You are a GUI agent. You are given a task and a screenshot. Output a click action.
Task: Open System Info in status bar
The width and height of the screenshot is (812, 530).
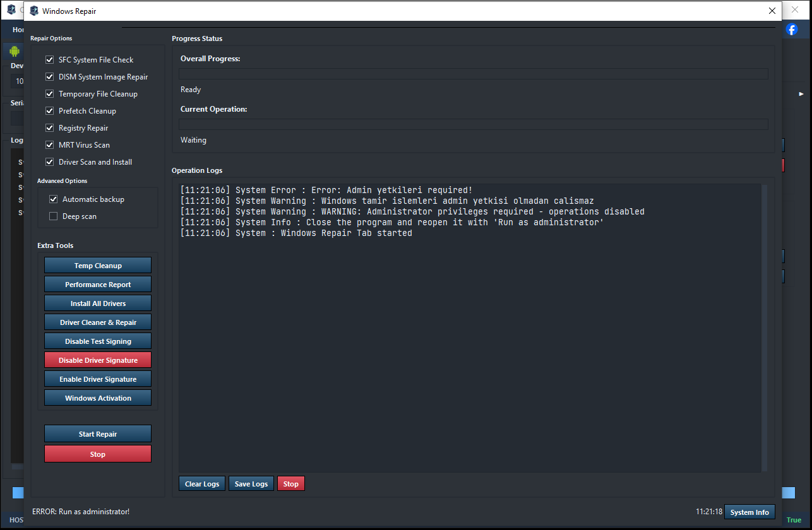pos(749,512)
